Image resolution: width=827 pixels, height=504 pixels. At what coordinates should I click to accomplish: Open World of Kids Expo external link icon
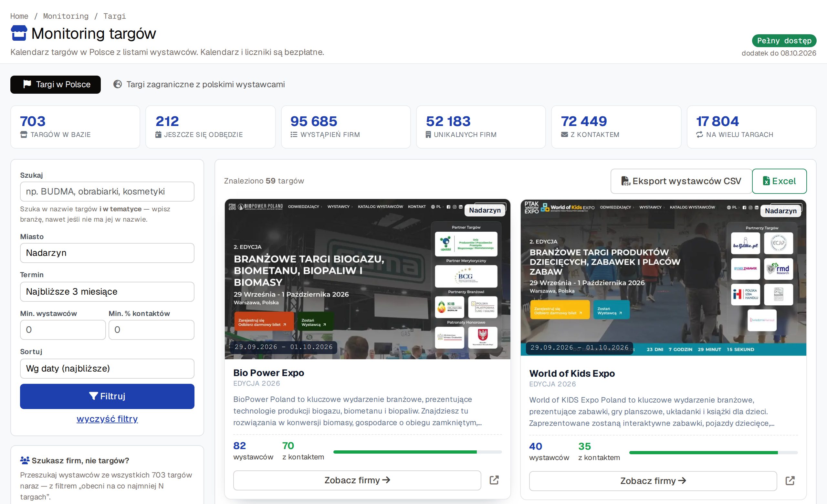tap(790, 481)
